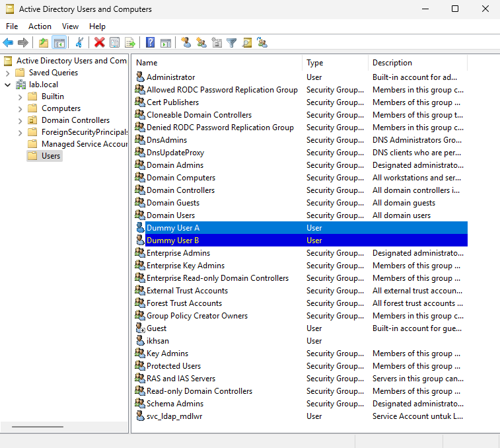Click the tree pane horizontal scrollbar
Image resolution: width=500 pixels, height=448 pixels.
[x=38, y=427]
